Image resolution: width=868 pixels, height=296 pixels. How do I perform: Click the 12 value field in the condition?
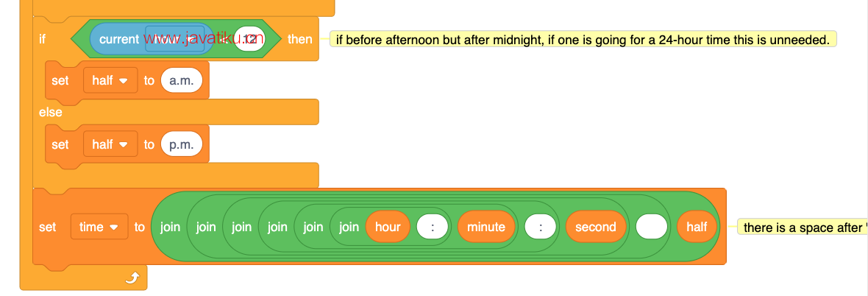[249, 39]
